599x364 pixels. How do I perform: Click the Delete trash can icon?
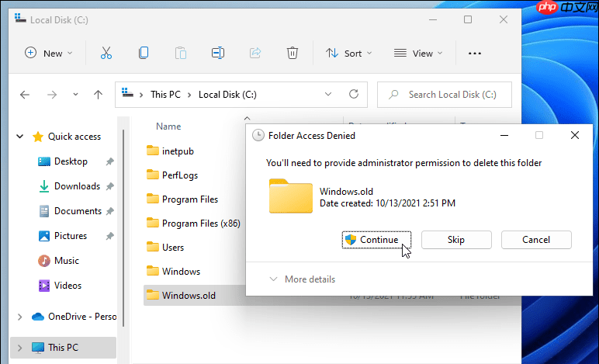pos(293,53)
